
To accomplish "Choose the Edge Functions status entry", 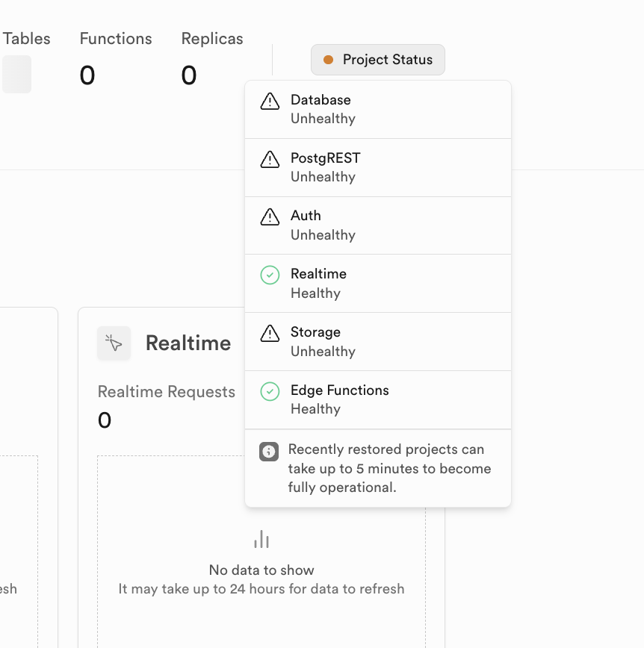I will tap(378, 399).
